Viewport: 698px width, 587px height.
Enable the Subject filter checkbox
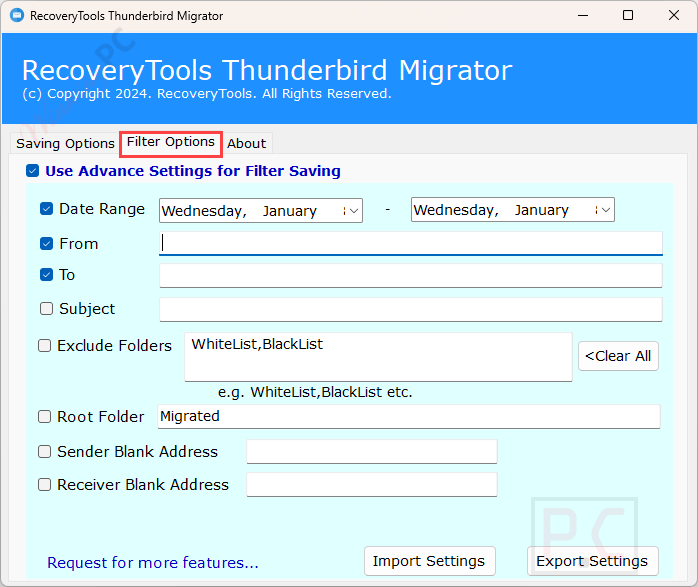click(46, 309)
